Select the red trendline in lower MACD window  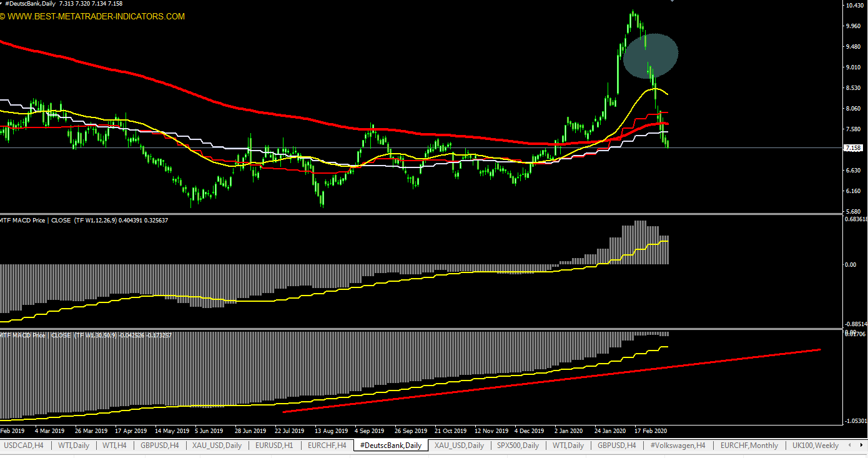pyautogui.click(x=551, y=381)
